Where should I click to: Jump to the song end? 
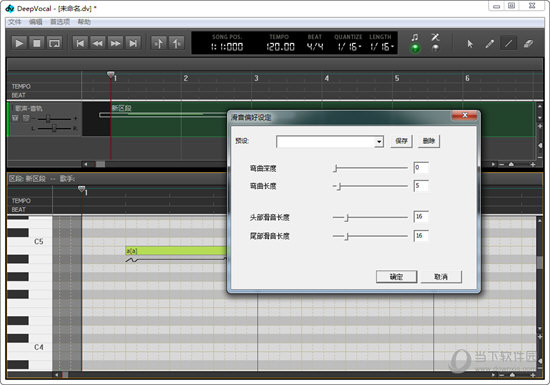(133, 43)
